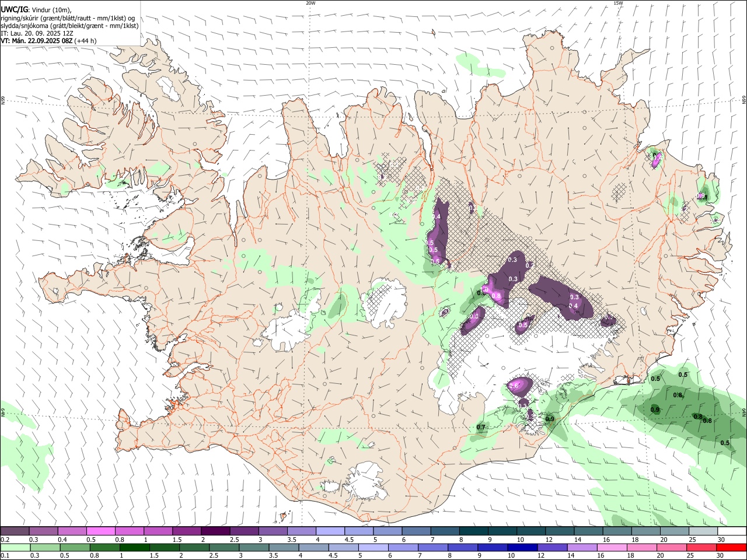Click the '18' label under the upper scale

pos(636,540)
